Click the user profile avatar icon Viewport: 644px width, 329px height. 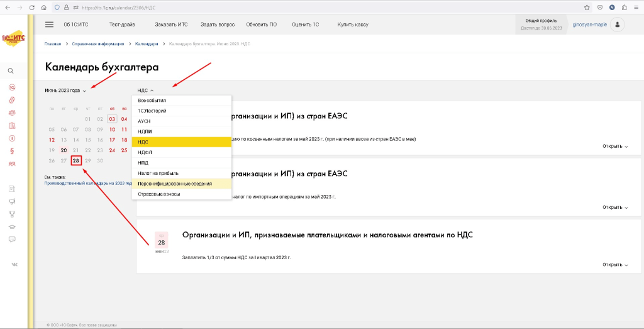[618, 25]
